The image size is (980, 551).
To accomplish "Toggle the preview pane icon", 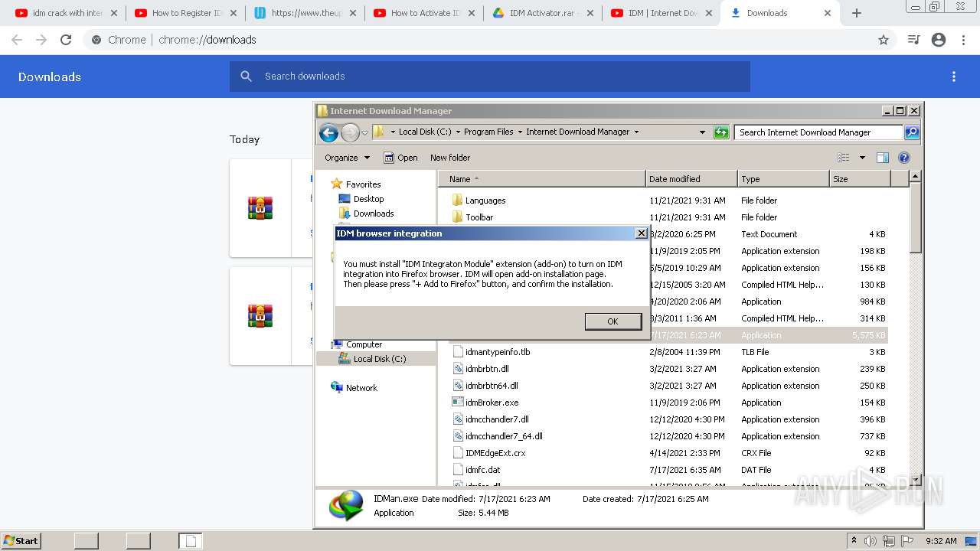I will (883, 158).
